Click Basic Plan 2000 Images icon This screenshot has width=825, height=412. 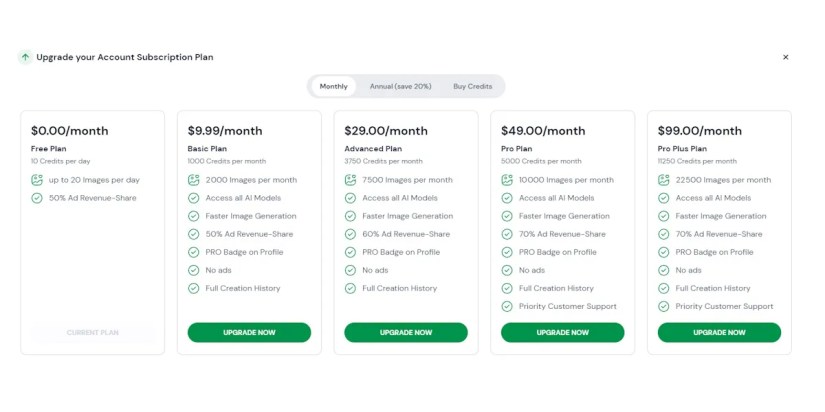(194, 180)
